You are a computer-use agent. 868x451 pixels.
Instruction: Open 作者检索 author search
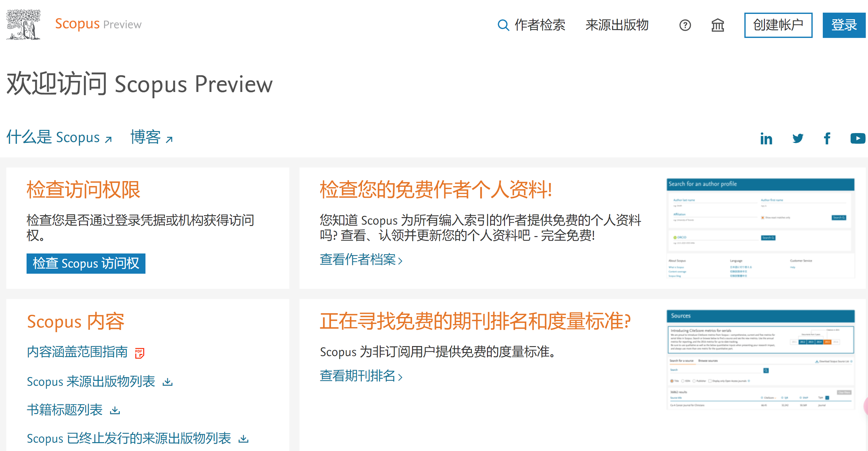point(539,25)
